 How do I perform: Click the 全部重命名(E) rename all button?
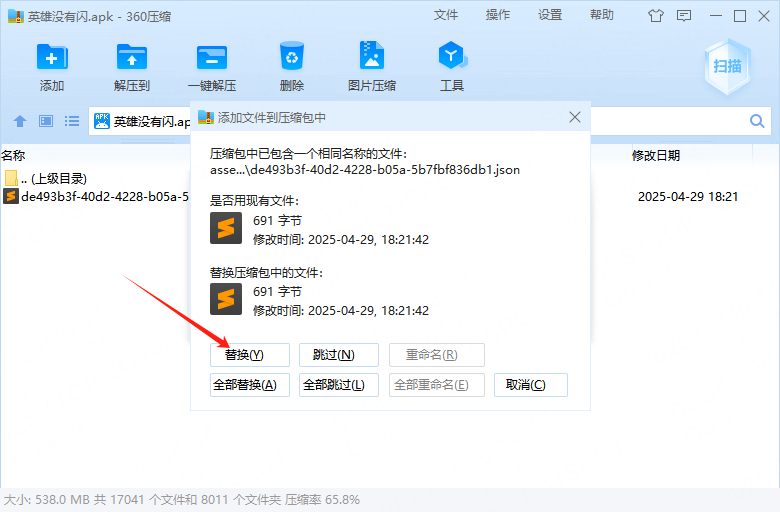pyautogui.click(x=437, y=385)
